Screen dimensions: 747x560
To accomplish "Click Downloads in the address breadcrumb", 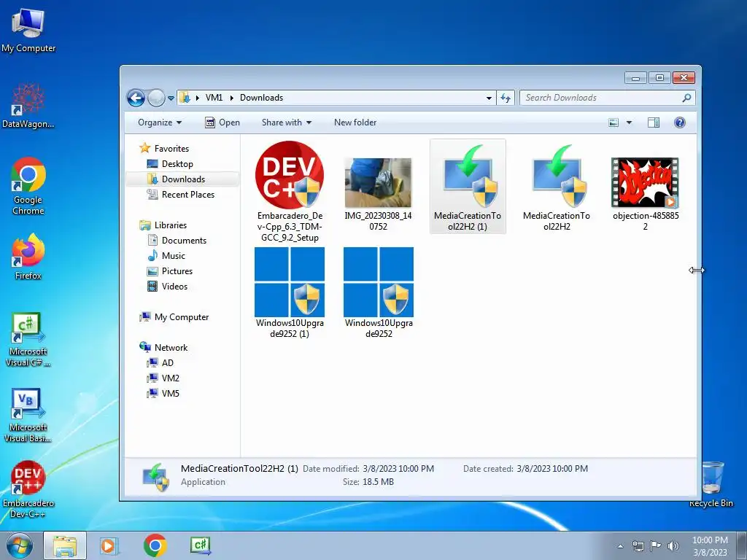I will point(262,98).
